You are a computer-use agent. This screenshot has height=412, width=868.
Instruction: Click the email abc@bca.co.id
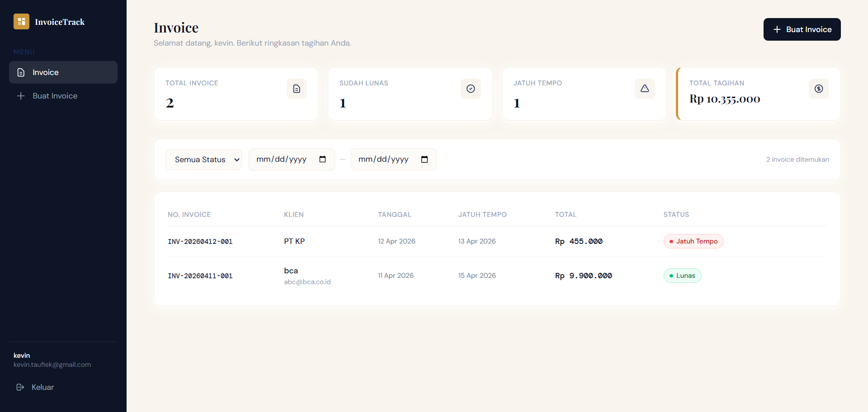click(x=307, y=282)
